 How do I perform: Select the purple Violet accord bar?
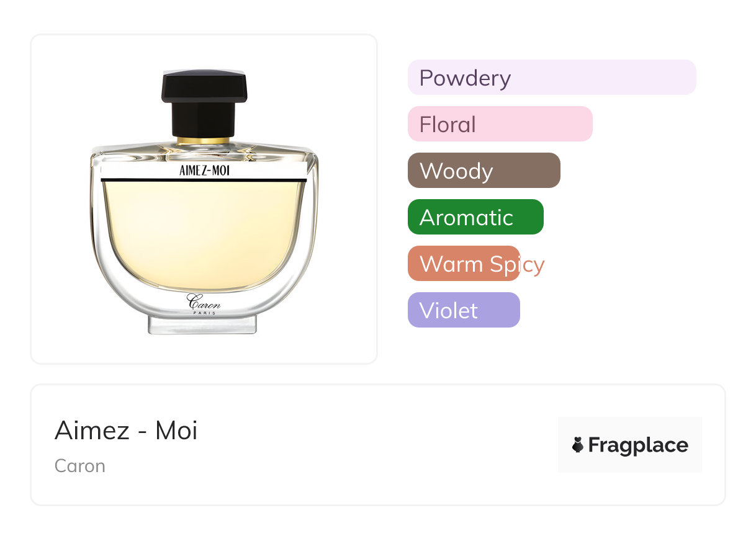point(463,310)
